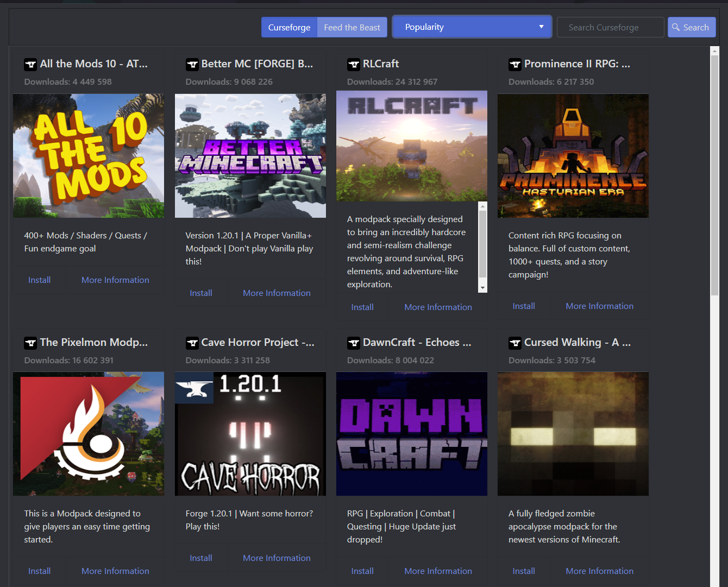Click the modpack list vertical scrollbar thumb

tap(714, 175)
